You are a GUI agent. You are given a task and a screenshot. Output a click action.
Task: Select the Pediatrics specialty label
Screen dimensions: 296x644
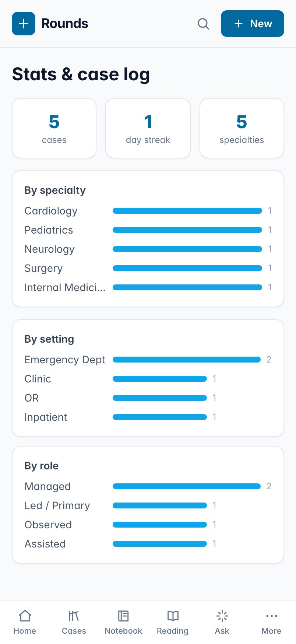tap(49, 230)
